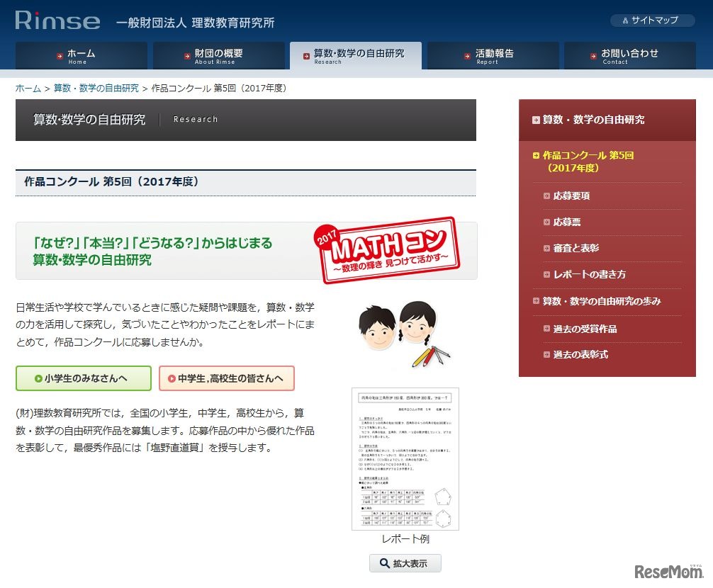
Task: Open sidebar 作品コンクール 第5回(2017年度)
Action: tap(588, 162)
